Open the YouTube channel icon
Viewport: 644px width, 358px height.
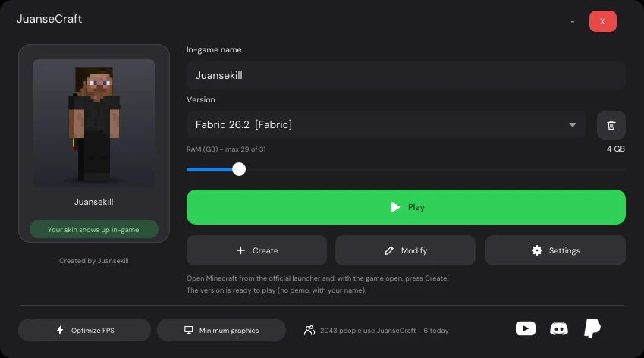coord(526,328)
